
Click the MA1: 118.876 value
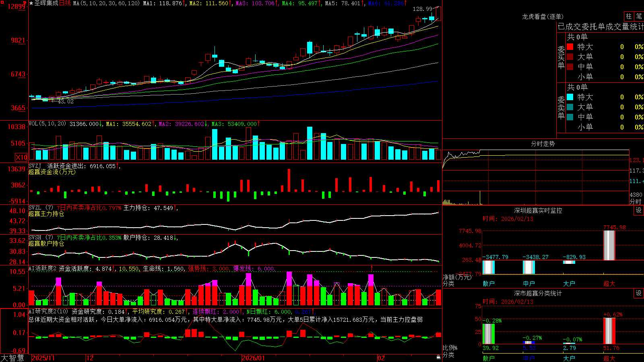pos(163,3)
